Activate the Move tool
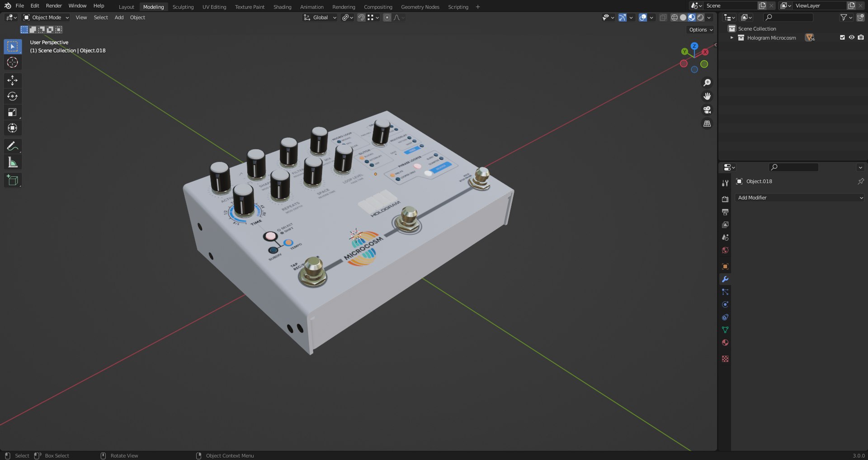 (13, 81)
